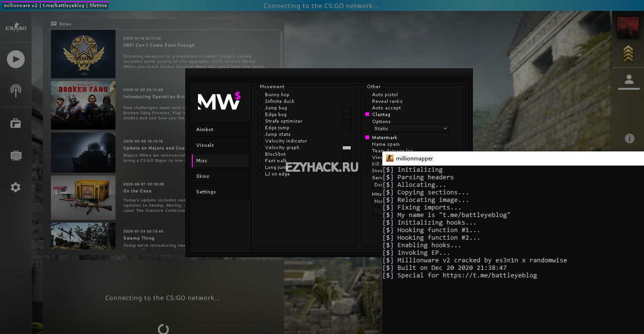The height and width of the screenshot is (334, 644).
Task: Click the 'Hooking function #1...' console line
Action: coord(432,230)
